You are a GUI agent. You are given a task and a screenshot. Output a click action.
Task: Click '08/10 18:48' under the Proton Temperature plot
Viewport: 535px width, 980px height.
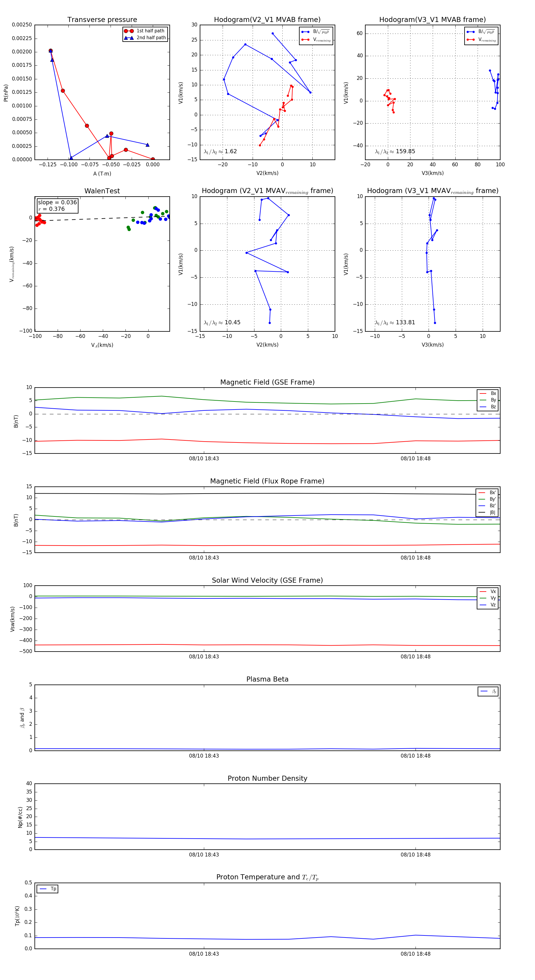[x=416, y=954]
